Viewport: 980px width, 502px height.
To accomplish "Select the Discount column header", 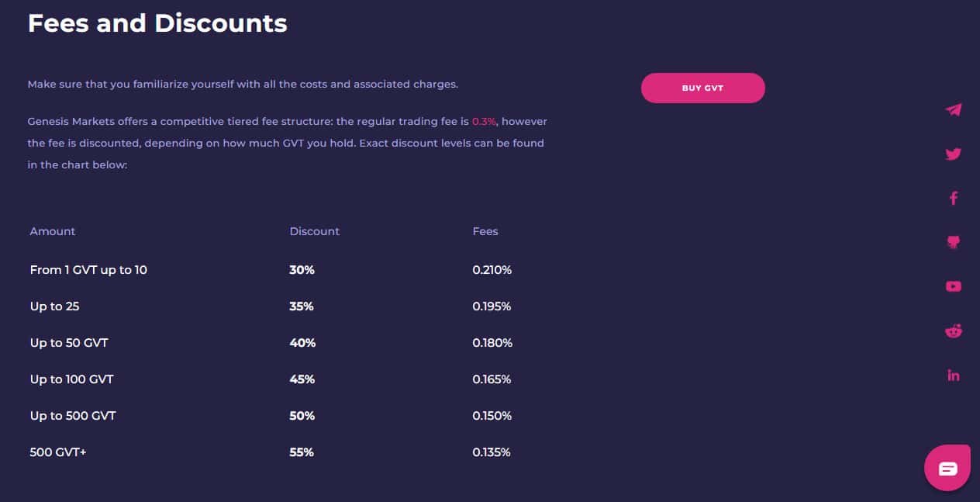I will coord(314,231).
